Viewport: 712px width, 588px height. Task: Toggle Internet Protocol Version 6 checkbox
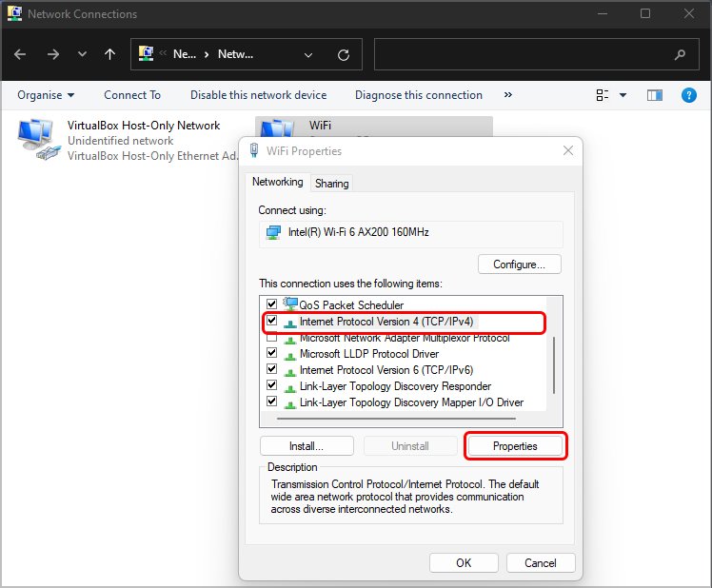click(271, 369)
